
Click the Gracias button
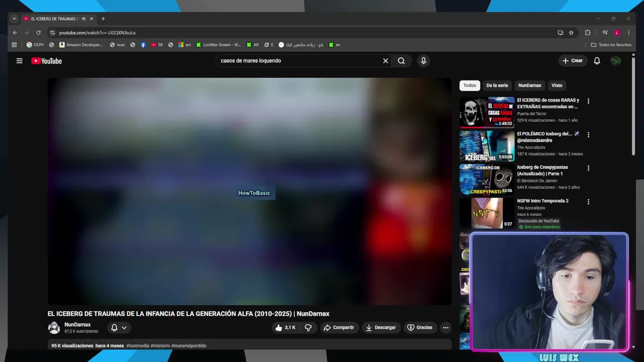(420, 328)
